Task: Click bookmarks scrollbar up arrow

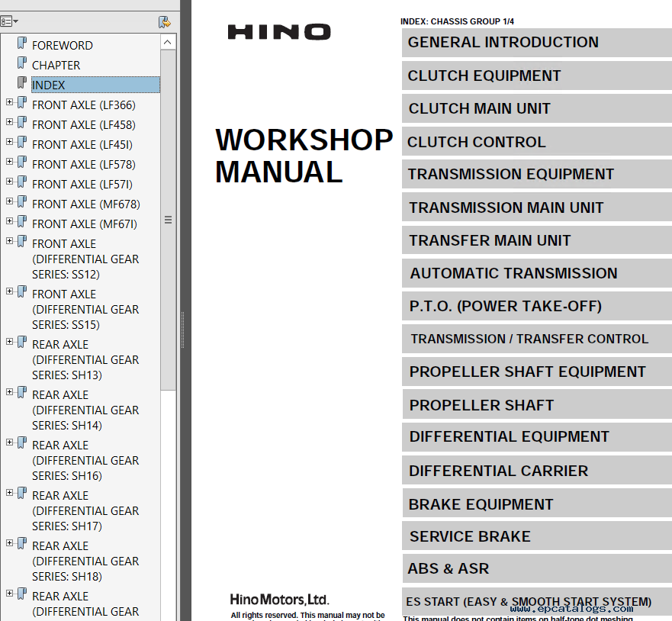Action: tap(168, 42)
